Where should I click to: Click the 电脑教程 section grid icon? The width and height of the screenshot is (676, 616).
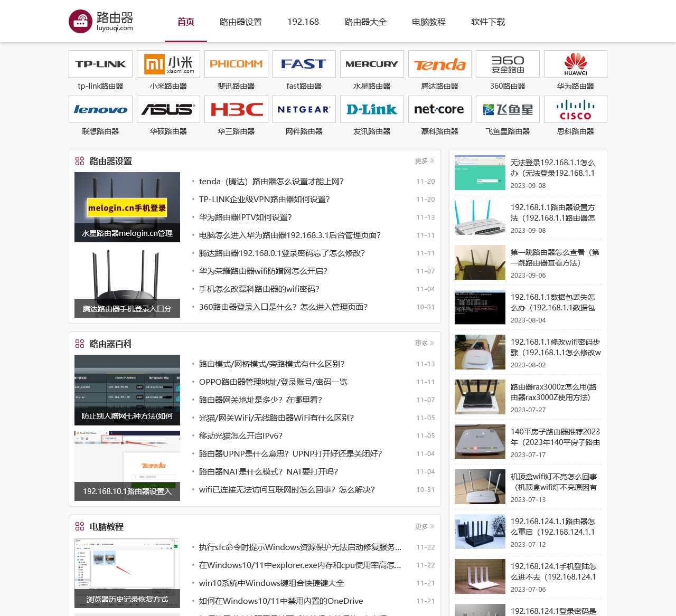80,526
